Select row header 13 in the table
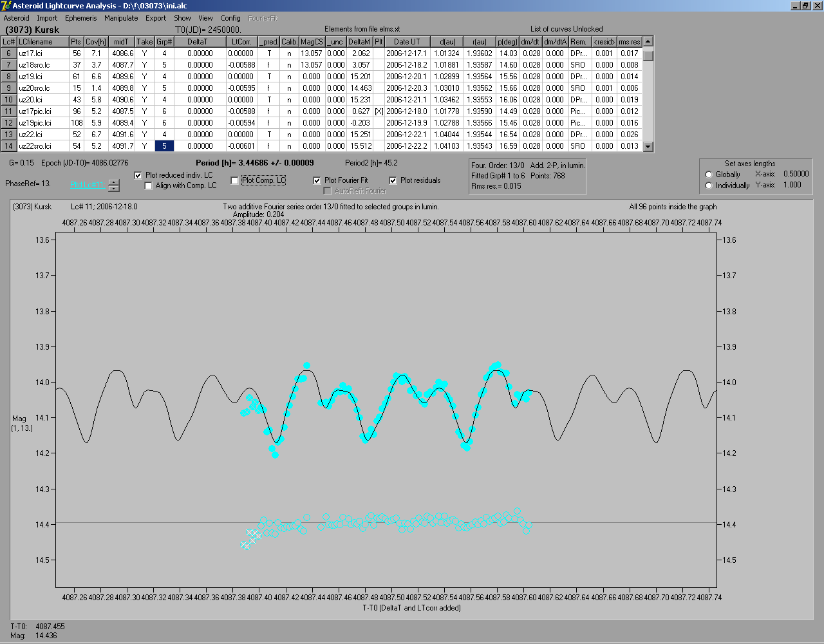The width and height of the screenshot is (824, 644). click(x=8, y=135)
